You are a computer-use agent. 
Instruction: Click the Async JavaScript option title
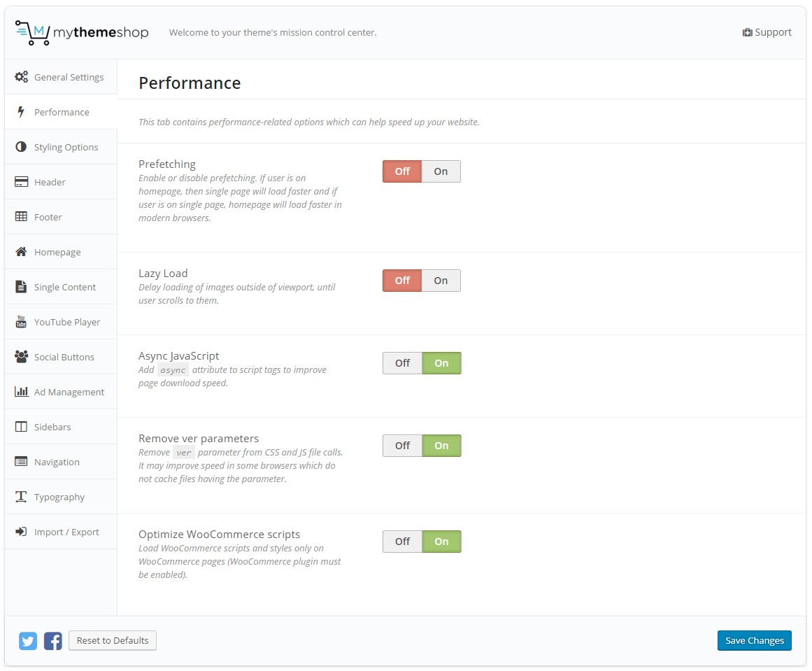pyautogui.click(x=178, y=356)
